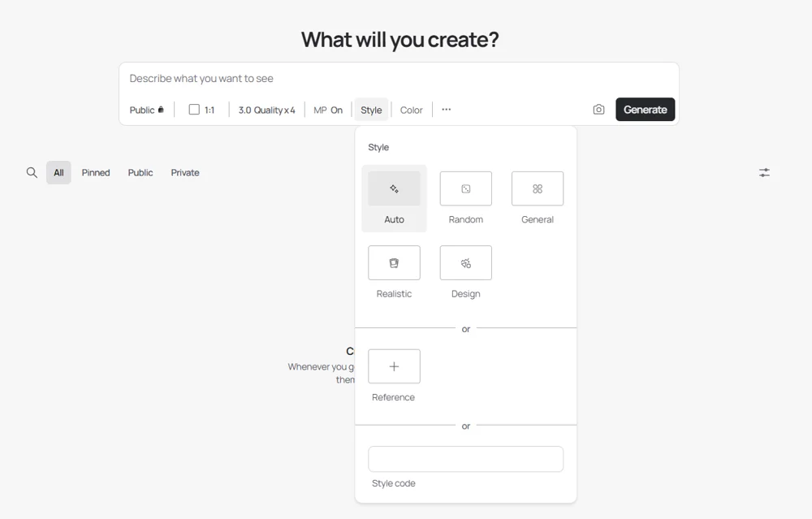This screenshot has width=812, height=519.
Task: Open the 1:1 aspect ratio selector
Action: [202, 110]
